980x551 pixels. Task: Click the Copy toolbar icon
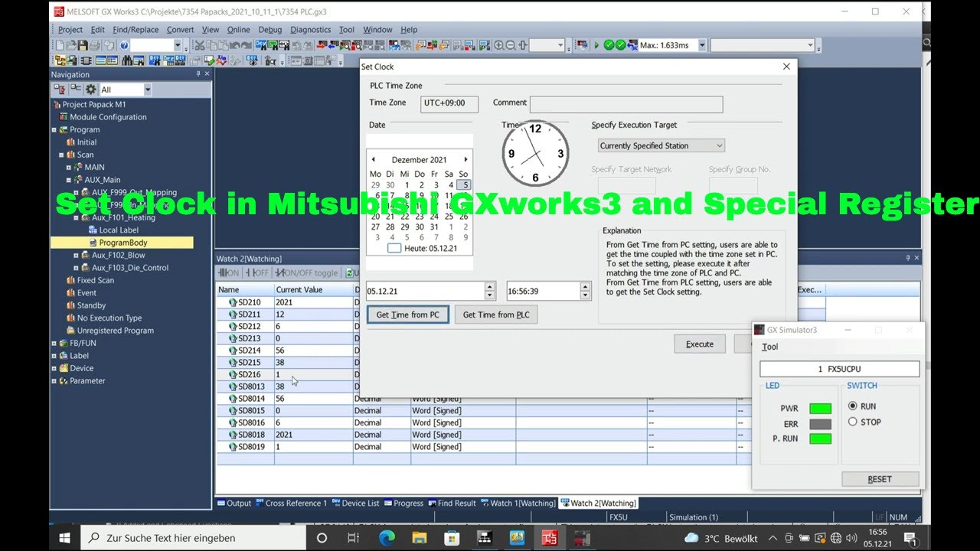(211, 45)
